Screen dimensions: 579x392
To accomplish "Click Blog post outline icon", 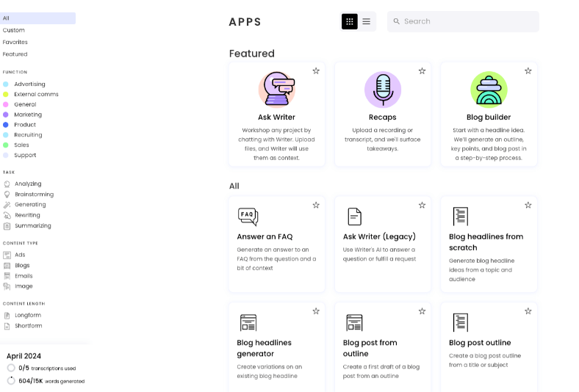I will pyautogui.click(x=461, y=323).
